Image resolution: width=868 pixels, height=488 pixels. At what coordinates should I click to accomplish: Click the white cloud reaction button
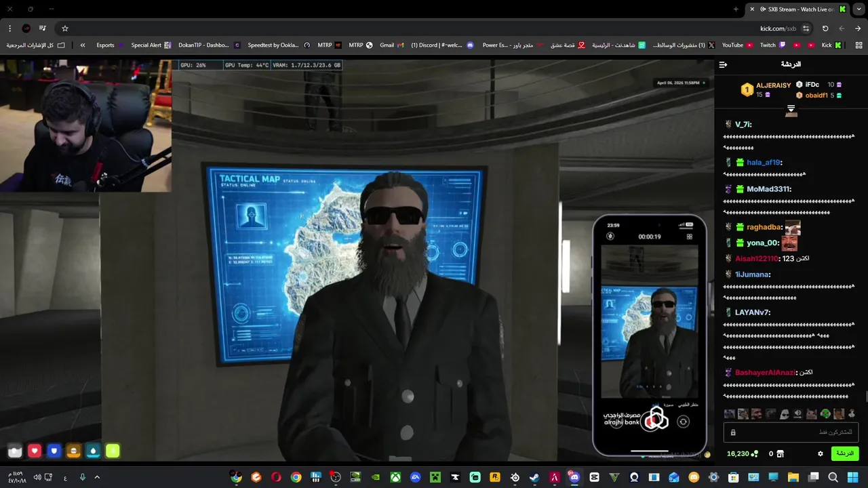[15, 451]
